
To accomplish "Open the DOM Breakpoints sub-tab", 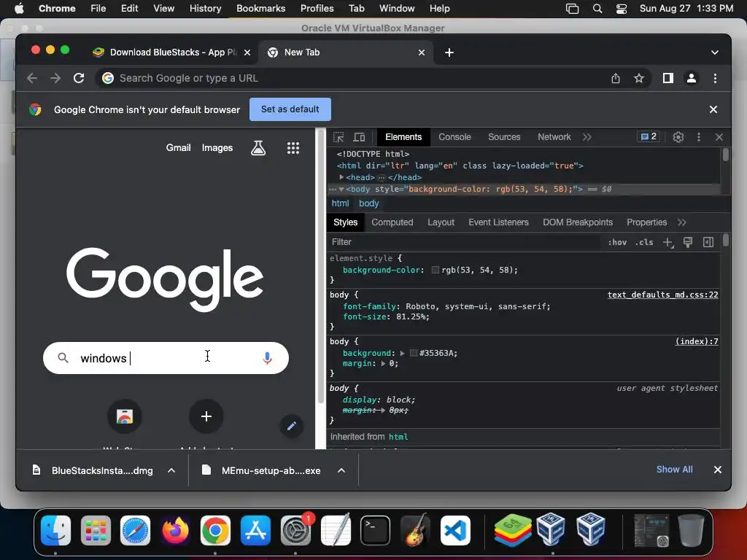I will 578,222.
